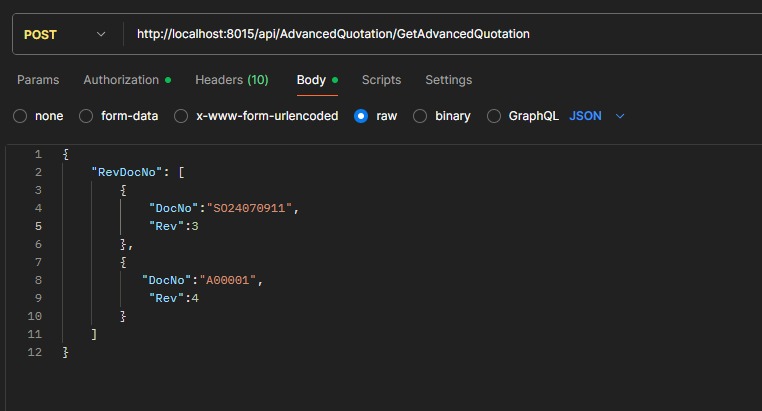762x411 pixels.
Task: Place cursor on Rev value 4
Action: coord(195,298)
